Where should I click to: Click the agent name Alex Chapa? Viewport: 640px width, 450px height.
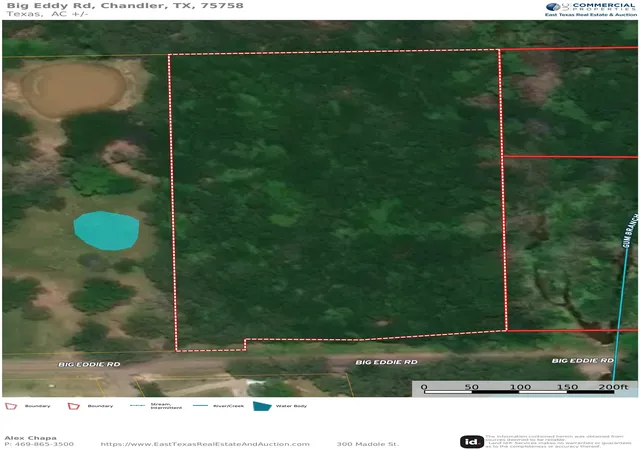31,438
